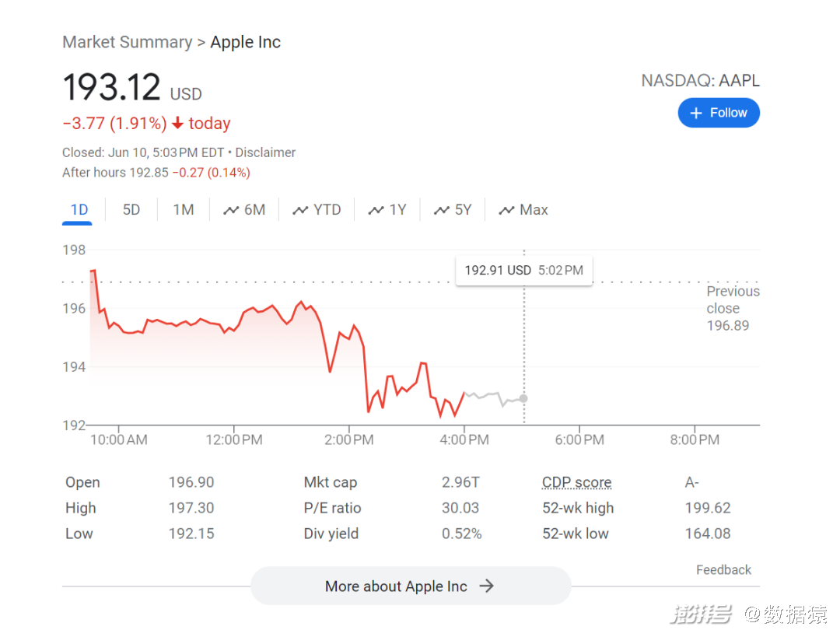Open the Market Summary breadcrumb link
840x630 pixels.
[127, 42]
